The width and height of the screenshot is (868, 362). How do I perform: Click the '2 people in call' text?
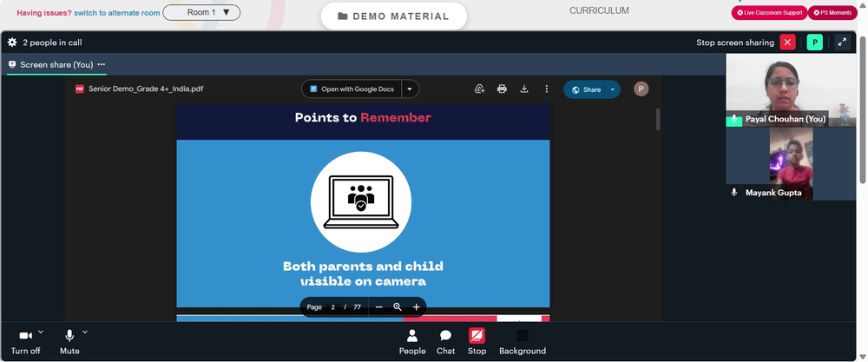(53, 43)
